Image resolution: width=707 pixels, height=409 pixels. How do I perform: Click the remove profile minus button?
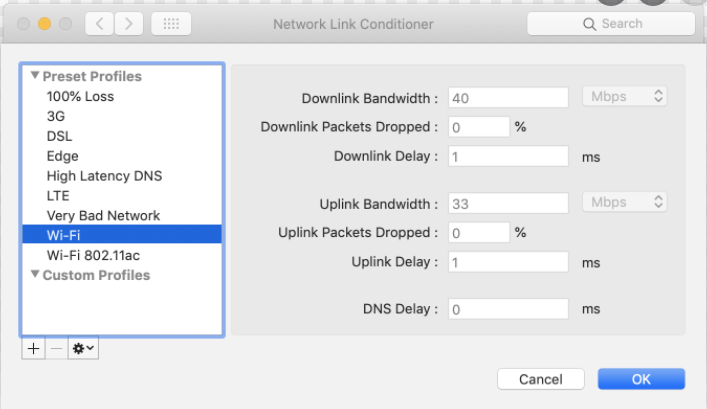click(56, 349)
